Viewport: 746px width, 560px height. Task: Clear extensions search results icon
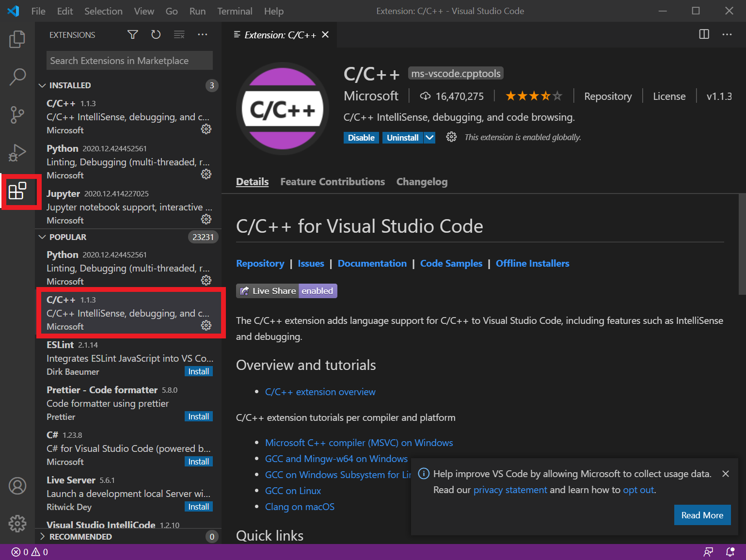tap(179, 34)
